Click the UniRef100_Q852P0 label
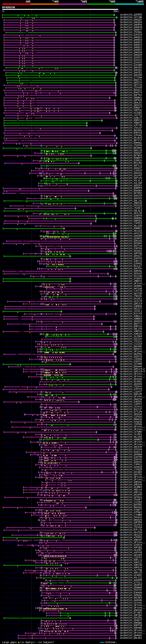The image size is (146, 644). pos(131,186)
